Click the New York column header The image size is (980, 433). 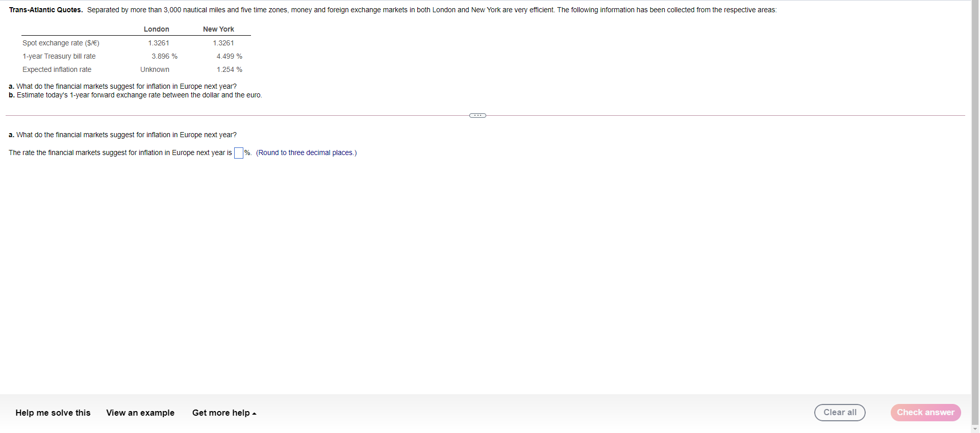pos(218,29)
